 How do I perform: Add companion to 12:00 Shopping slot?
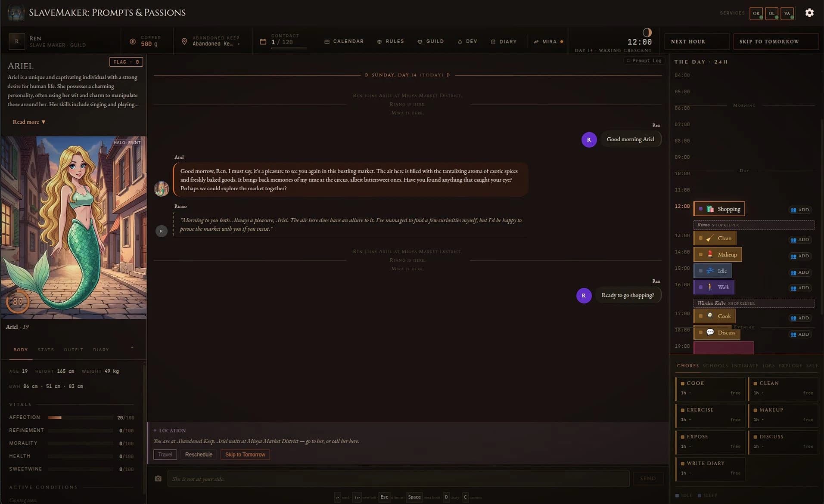point(800,210)
